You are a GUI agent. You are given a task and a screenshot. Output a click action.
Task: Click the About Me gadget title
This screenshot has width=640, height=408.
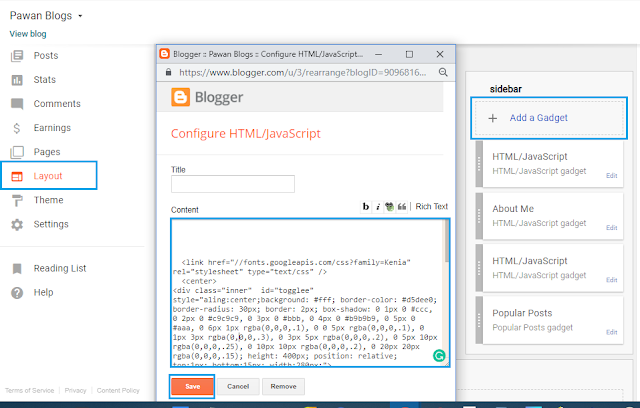click(513, 209)
